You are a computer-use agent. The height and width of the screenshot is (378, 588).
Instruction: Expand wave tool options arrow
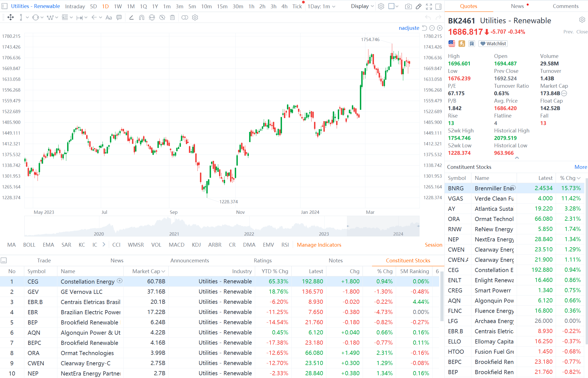[x=57, y=18]
